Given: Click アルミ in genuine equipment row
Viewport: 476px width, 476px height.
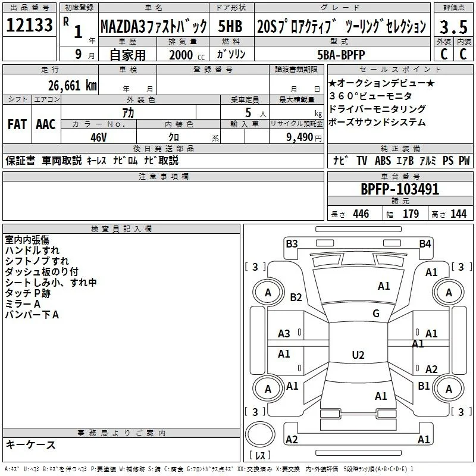Looking at the screenshot, I should [428, 160].
